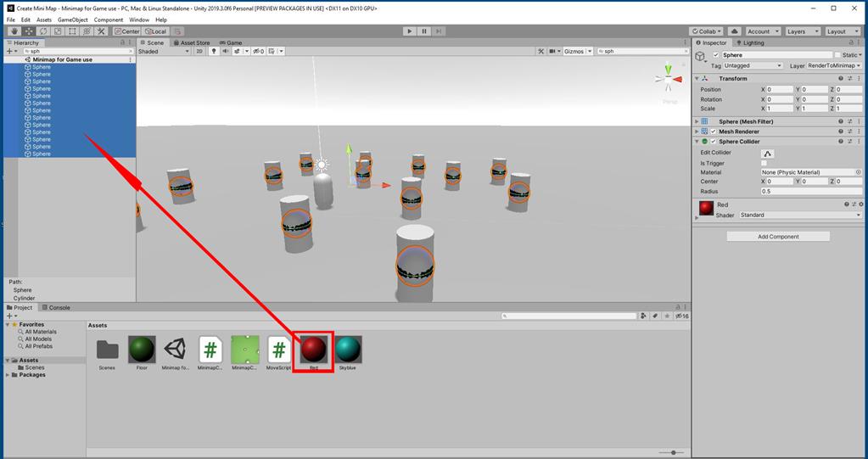
Task: Toggle Center pivot mode button
Action: (126, 31)
